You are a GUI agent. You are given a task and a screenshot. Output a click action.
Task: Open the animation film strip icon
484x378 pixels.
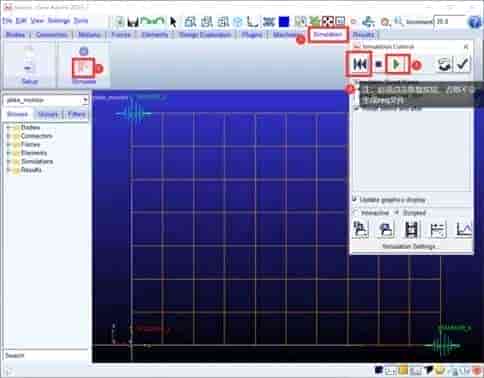point(411,229)
